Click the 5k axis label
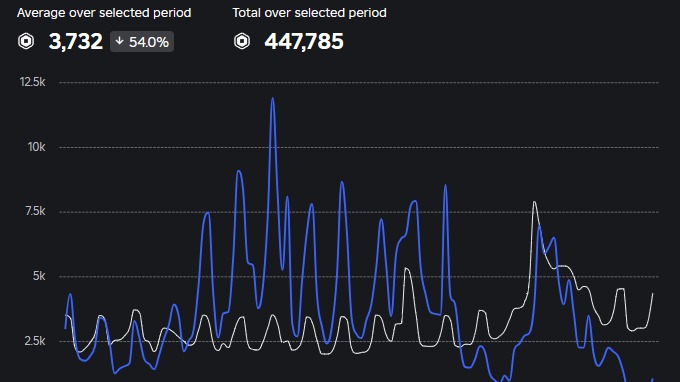 [x=39, y=276]
